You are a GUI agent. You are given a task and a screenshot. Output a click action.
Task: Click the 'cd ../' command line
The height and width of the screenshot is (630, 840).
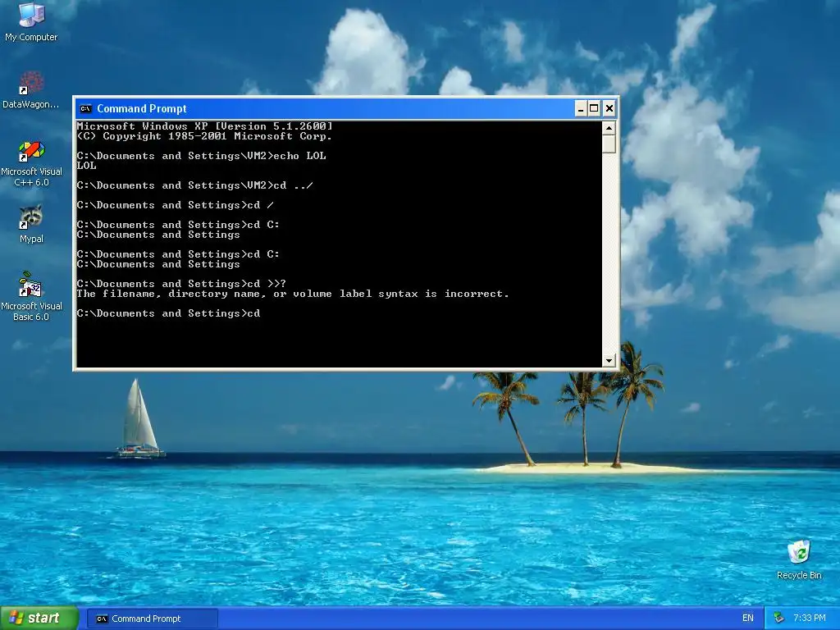click(x=195, y=185)
